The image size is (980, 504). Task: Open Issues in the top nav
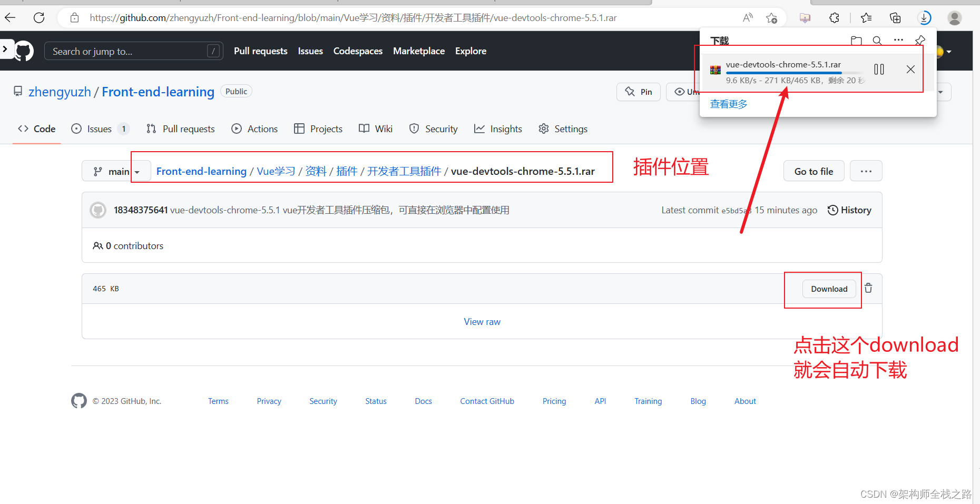point(310,51)
